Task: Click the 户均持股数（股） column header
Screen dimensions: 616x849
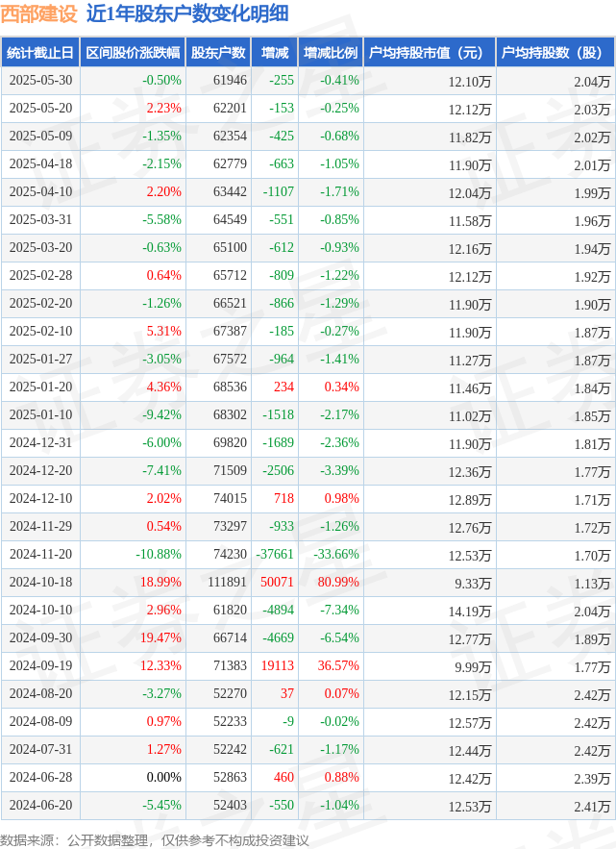Action: coord(555,53)
